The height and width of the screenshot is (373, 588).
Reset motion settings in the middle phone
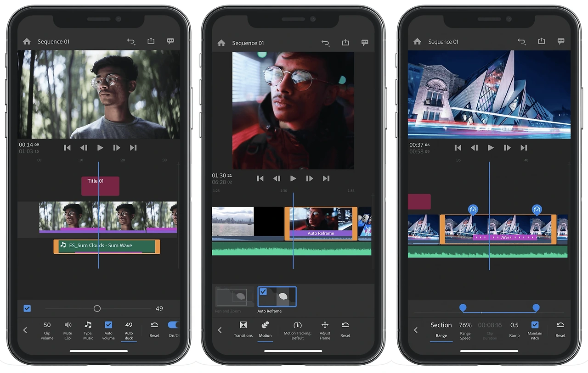click(345, 329)
